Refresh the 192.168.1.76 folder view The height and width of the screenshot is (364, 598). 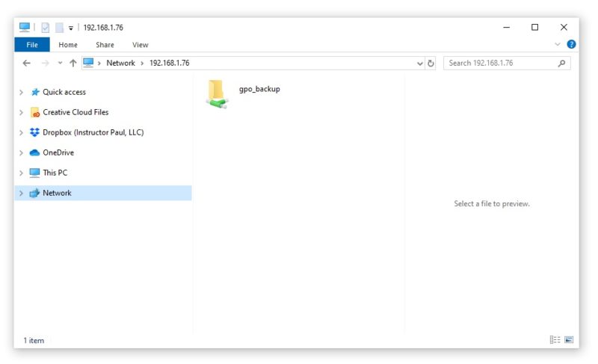(431, 64)
